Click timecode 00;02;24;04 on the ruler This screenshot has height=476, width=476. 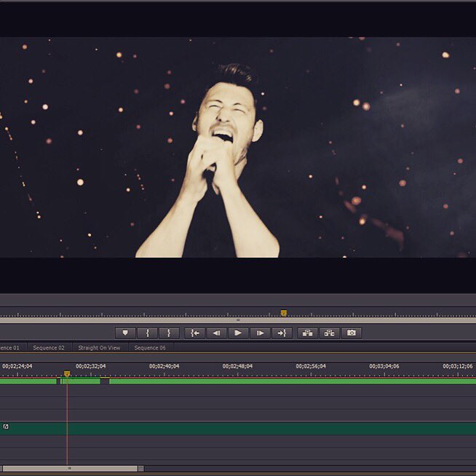click(x=17, y=366)
